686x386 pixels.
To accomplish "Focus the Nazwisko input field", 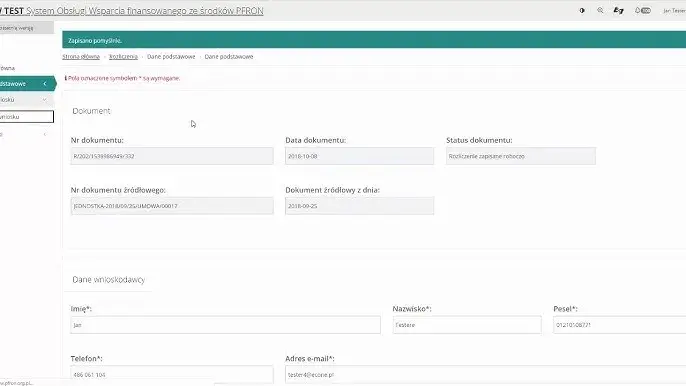I will pyautogui.click(x=467, y=325).
